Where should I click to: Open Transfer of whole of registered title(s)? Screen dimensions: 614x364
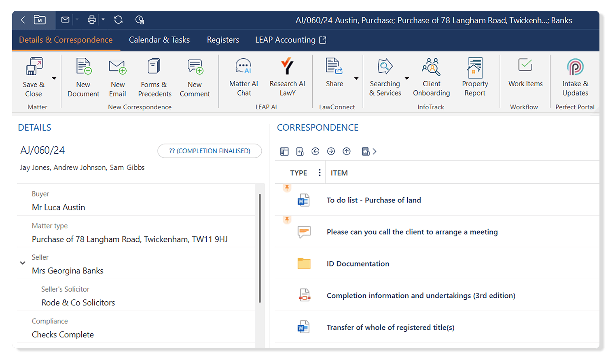[390, 328]
